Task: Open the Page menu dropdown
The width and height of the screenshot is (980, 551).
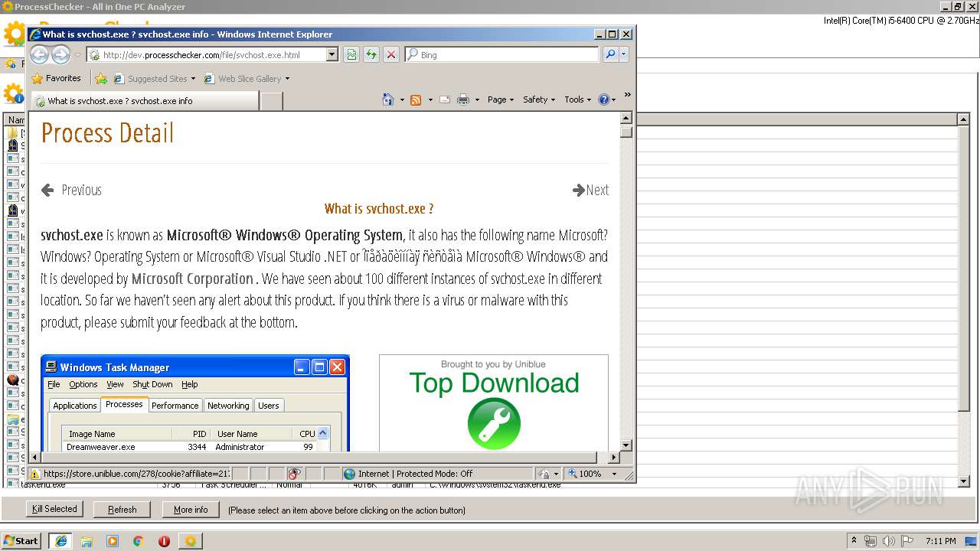Action: (501, 99)
